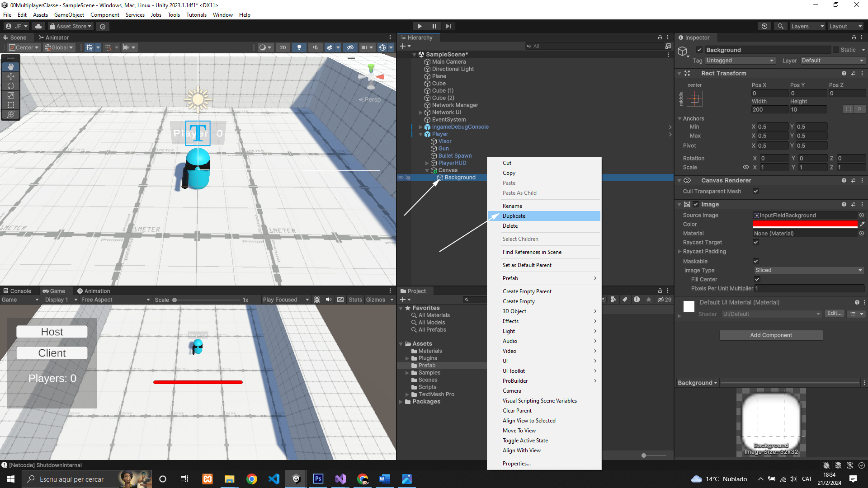Select the Rotate tool in scene toolbar

click(x=11, y=86)
